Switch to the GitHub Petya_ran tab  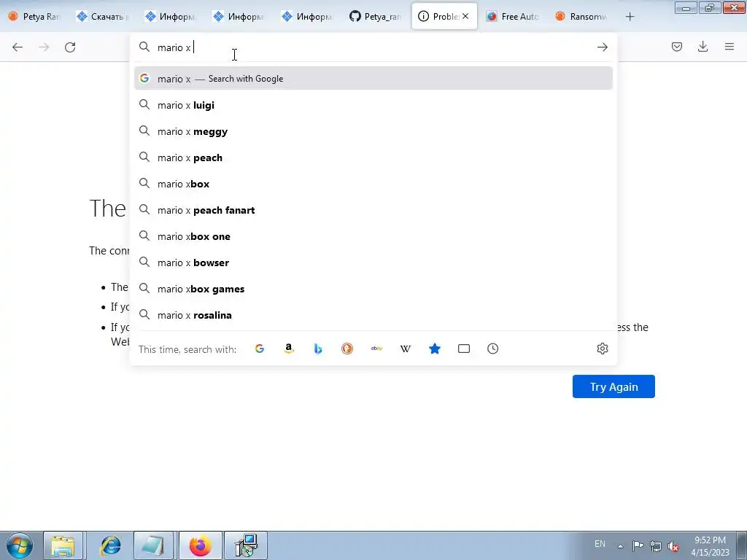[376, 17]
